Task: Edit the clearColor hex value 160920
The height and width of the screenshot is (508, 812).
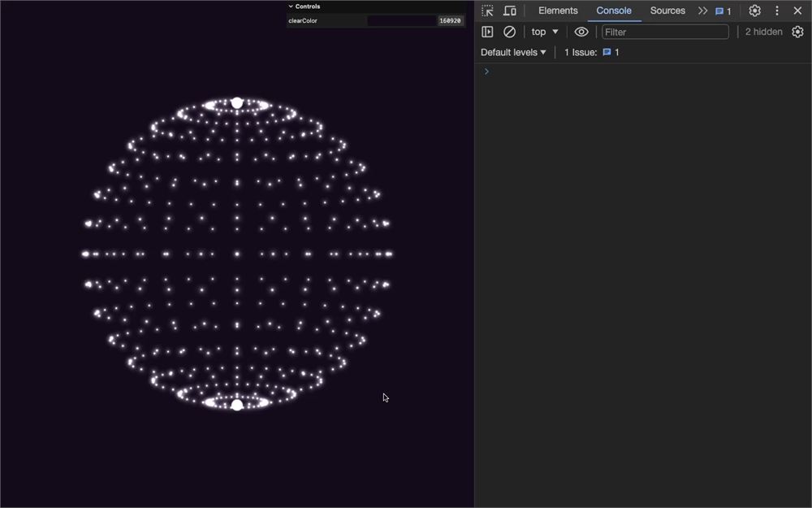Action: pyautogui.click(x=450, y=21)
